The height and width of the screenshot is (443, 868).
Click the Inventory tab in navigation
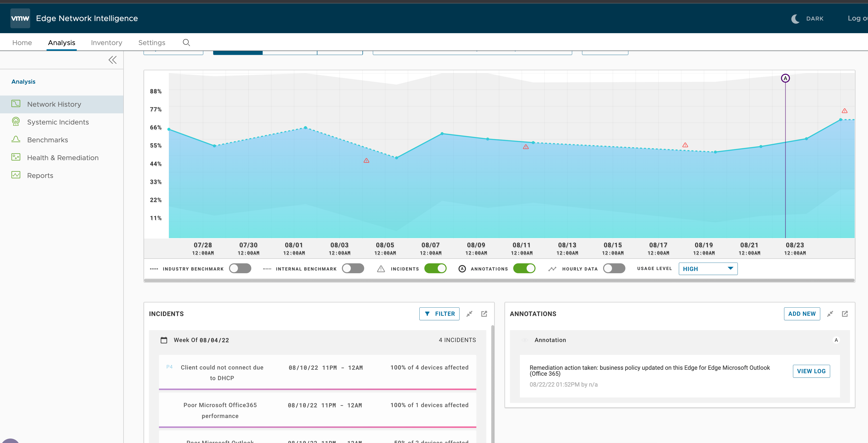(106, 42)
